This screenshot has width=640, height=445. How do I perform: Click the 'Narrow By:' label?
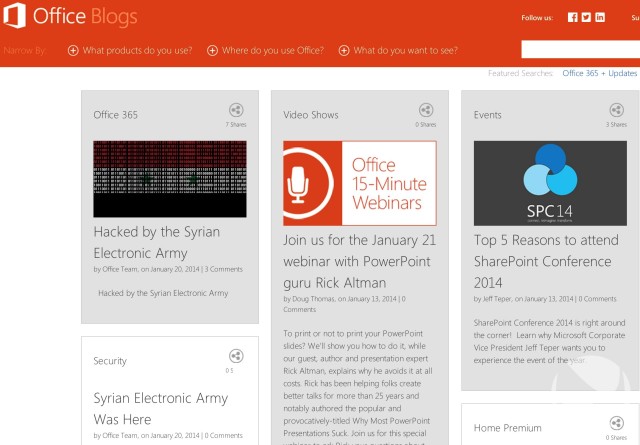(24, 51)
